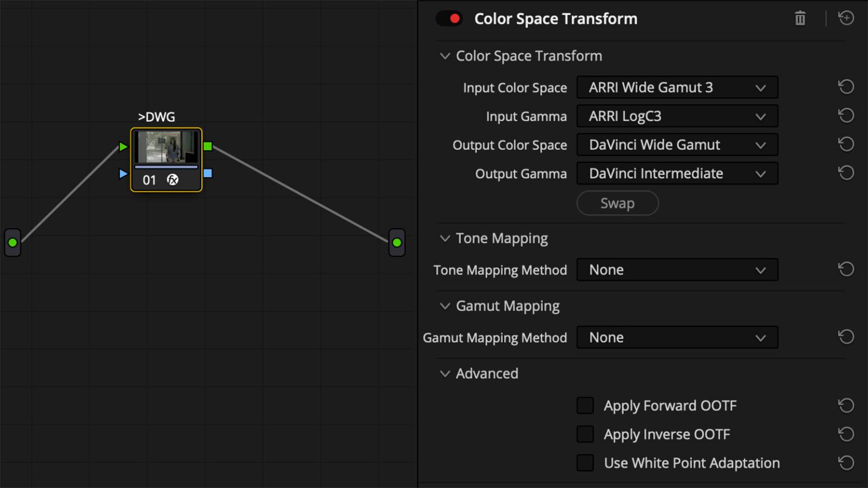Viewport: 868px width, 488px height.
Task: Click the green RGB input of node 01
Action: pyautogui.click(x=123, y=146)
